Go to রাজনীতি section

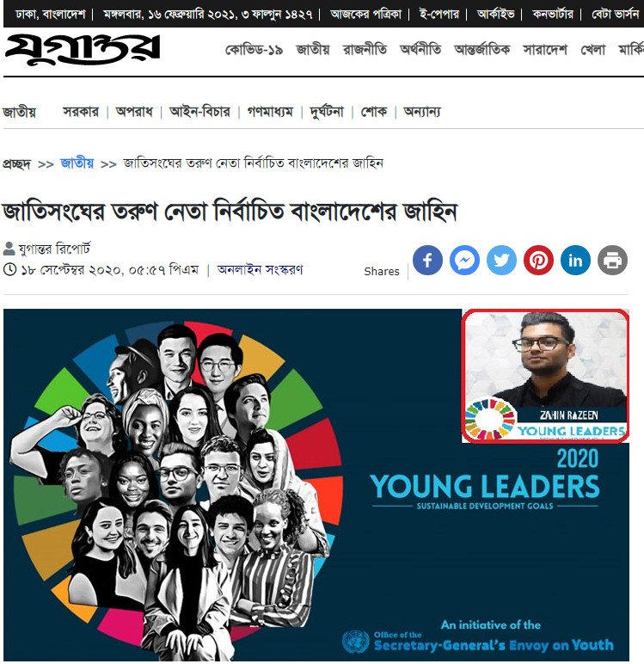click(x=365, y=50)
